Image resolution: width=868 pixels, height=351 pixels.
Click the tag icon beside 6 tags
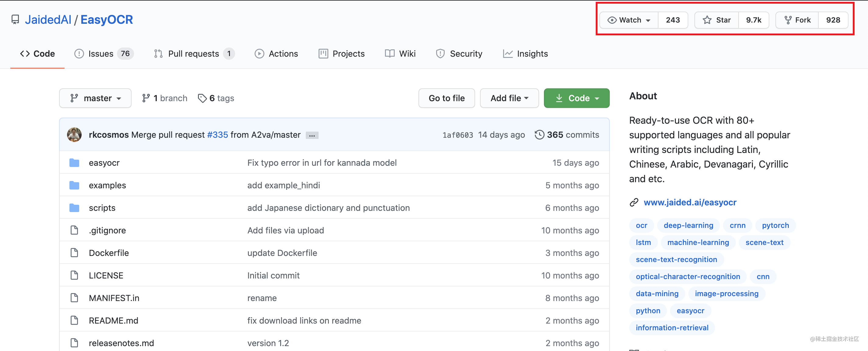click(202, 98)
